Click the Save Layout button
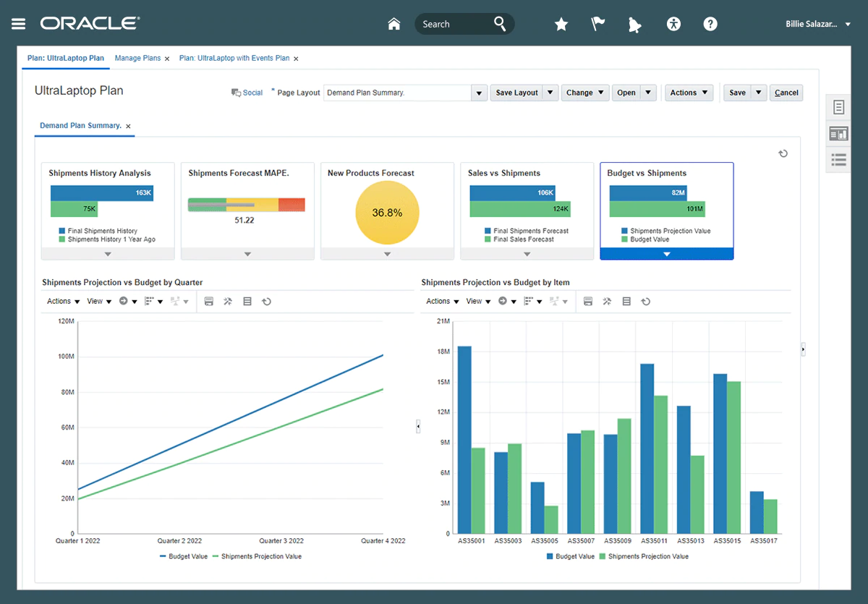Screen dimensions: 868x604 [516, 93]
